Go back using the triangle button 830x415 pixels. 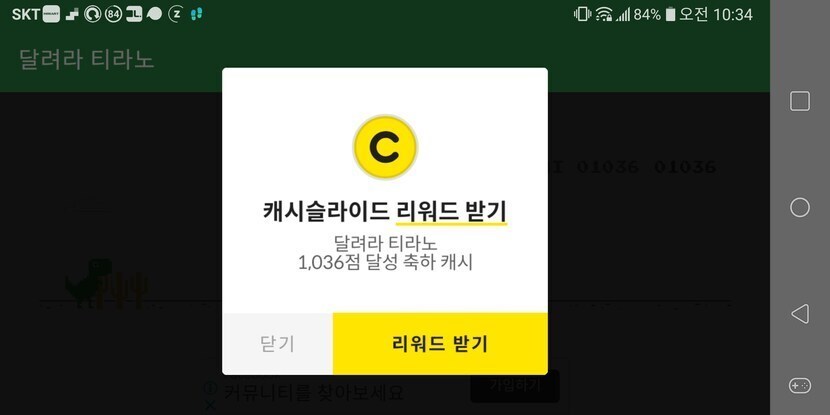(799, 314)
